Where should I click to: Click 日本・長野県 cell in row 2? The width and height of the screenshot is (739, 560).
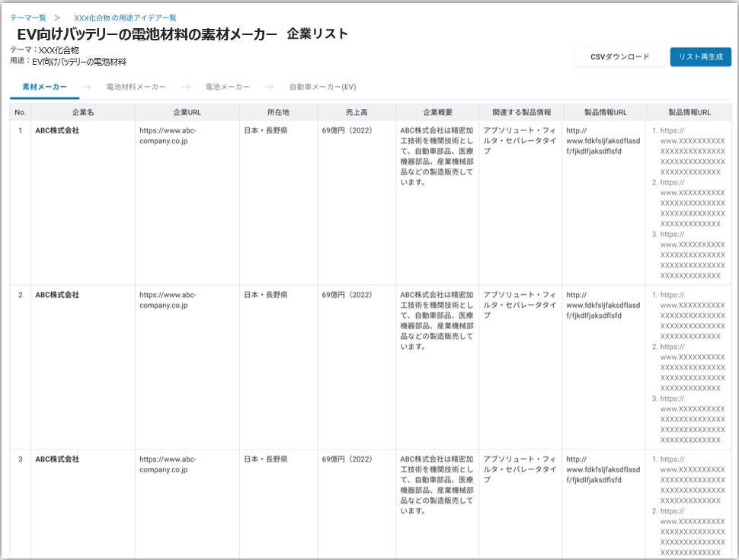pyautogui.click(x=265, y=295)
